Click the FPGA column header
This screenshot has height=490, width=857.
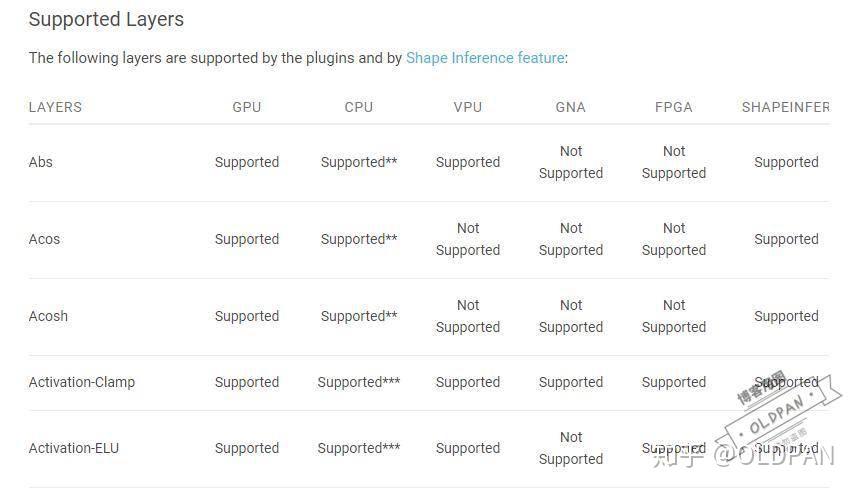click(x=673, y=107)
